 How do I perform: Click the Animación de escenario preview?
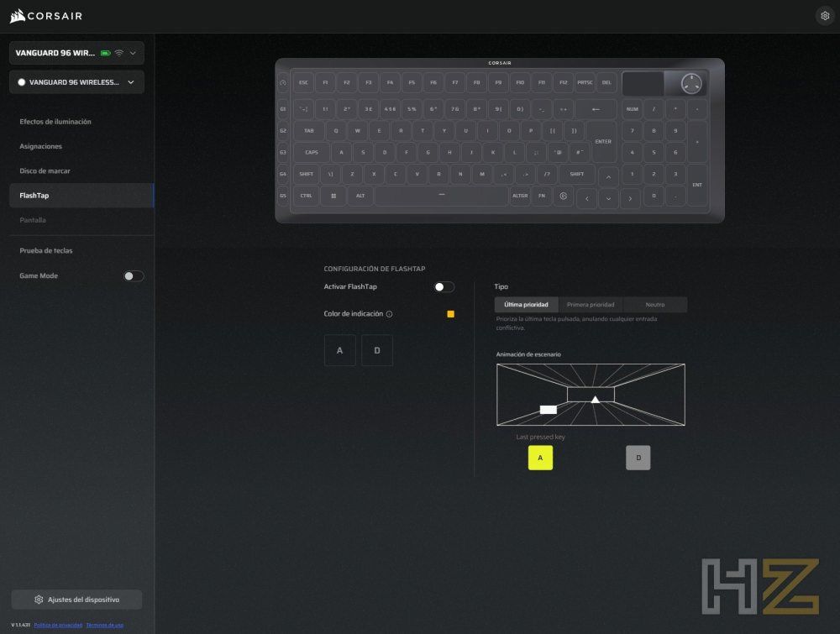point(591,395)
